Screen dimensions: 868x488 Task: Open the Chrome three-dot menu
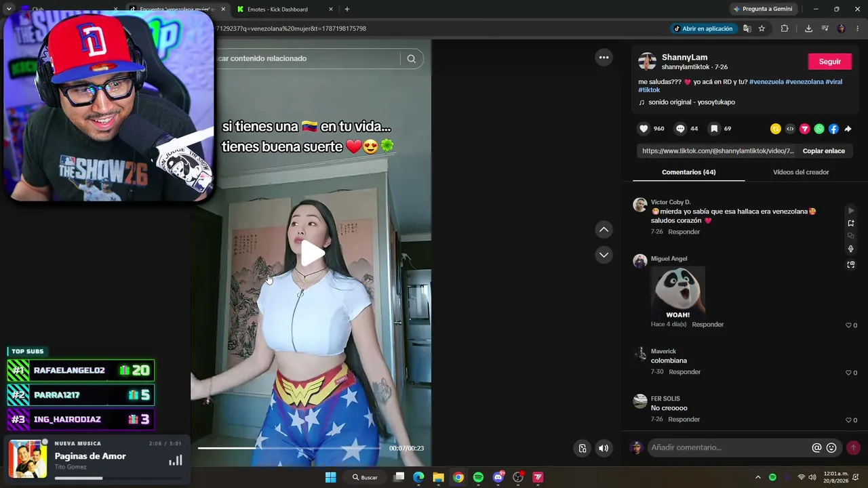click(858, 28)
